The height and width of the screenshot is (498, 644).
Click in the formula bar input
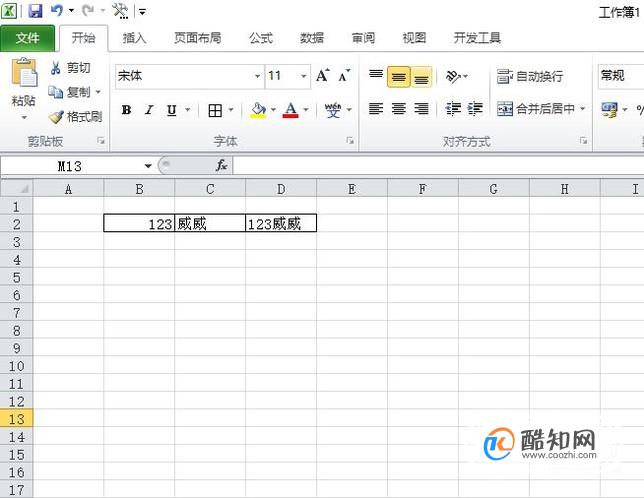[x=438, y=166]
